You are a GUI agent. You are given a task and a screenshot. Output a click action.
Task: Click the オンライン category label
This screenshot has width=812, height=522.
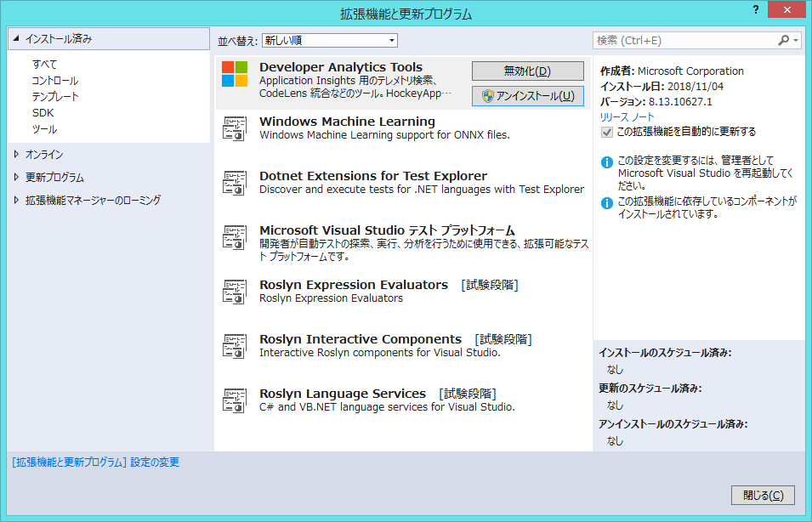(x=44, y=155)
